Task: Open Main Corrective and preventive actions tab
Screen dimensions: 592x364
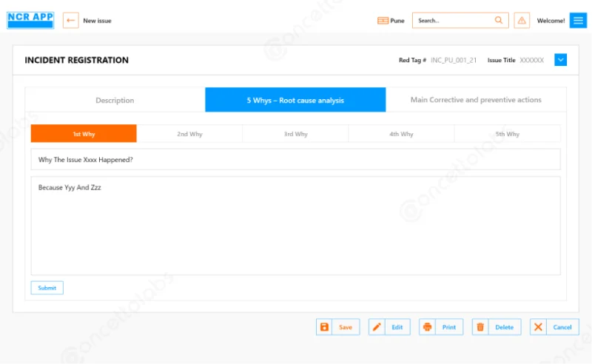Action: pyautogui.click(x=476, y=100)
